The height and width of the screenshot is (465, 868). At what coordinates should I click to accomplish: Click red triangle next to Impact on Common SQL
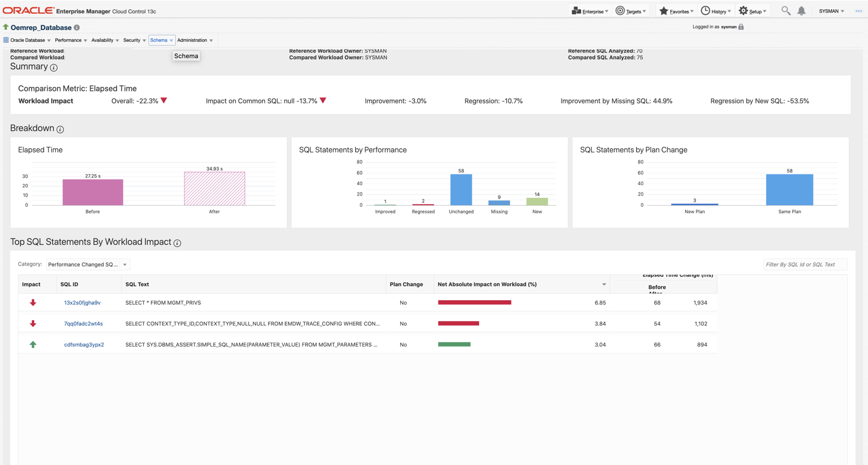[x=323, y=101]
